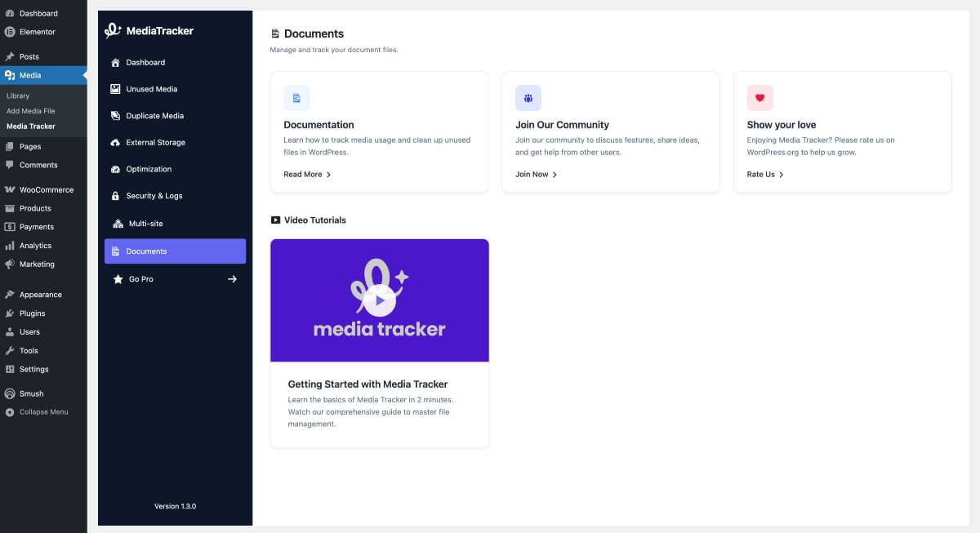The width and height of the screenshot is (980, 533).
Task: Click the Marketing megaphone icon
Action: [10, 264]
